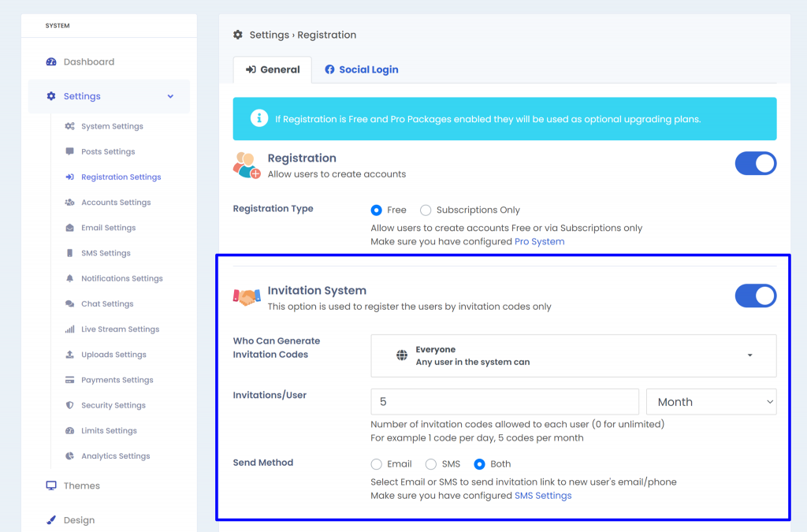Click the Themes monitor icon

(x=51, y=485)
